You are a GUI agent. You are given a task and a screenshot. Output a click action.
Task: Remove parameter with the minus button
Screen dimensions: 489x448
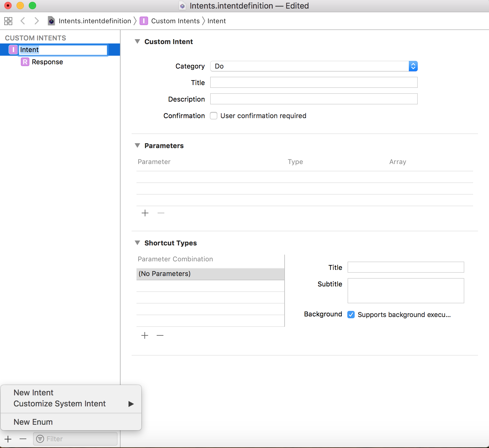(x=161, y=213)
